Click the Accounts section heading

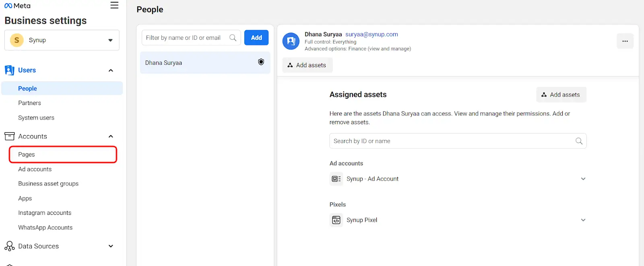(33, 136)
